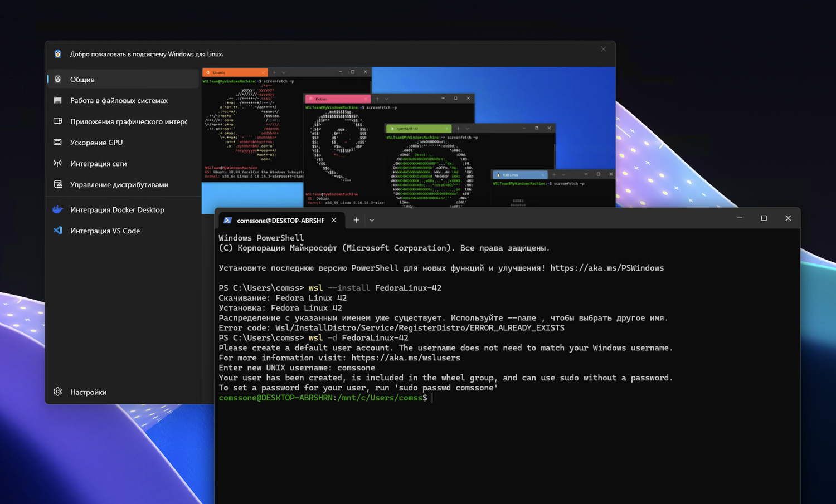Select the comssone@DESKTOP-ABRSHF terminal tab
The image size is (836, 504).
coord(281,221)
